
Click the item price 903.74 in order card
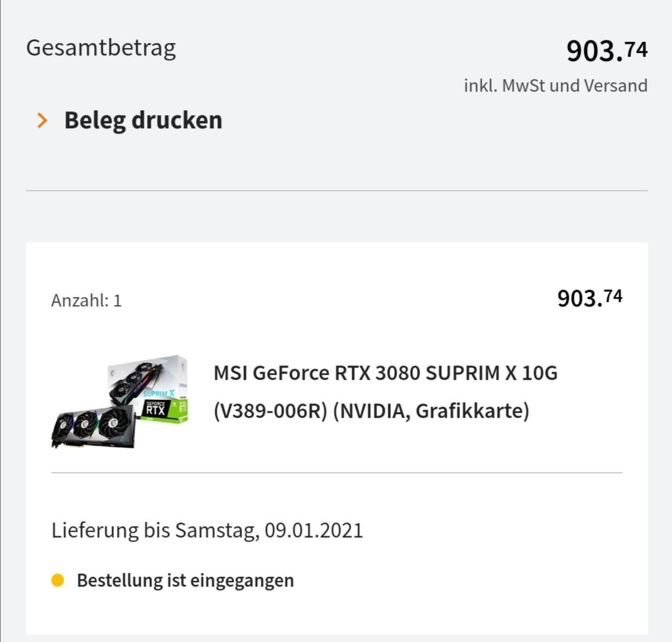(x=590, y=298)
